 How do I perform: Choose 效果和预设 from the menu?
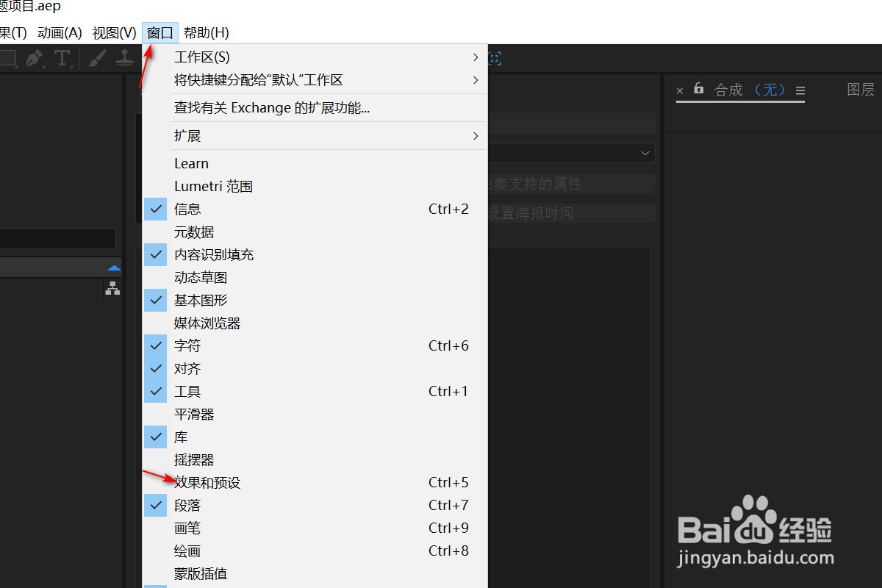pyautogui.click(x=315, y=482)
